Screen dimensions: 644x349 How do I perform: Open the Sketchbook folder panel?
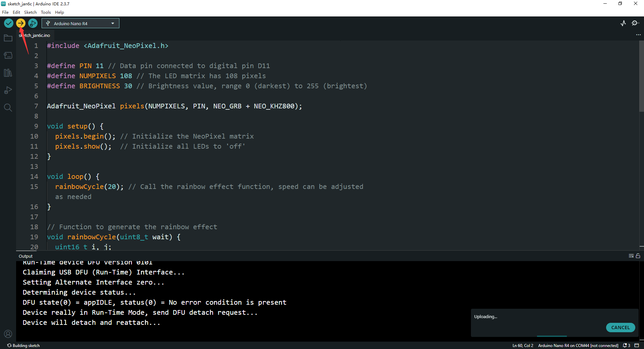[8, 38]
